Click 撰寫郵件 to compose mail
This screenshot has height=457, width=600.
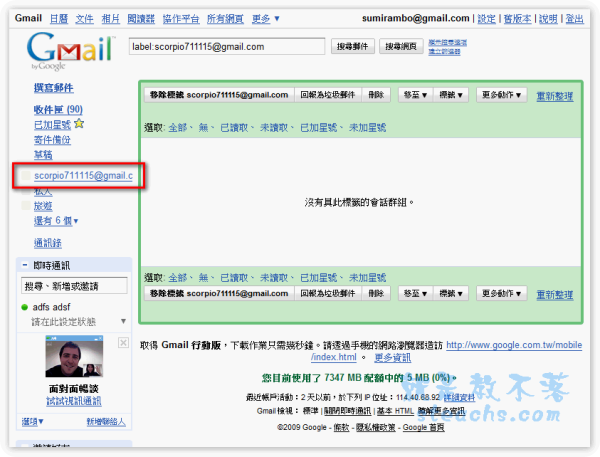(54, 88)
